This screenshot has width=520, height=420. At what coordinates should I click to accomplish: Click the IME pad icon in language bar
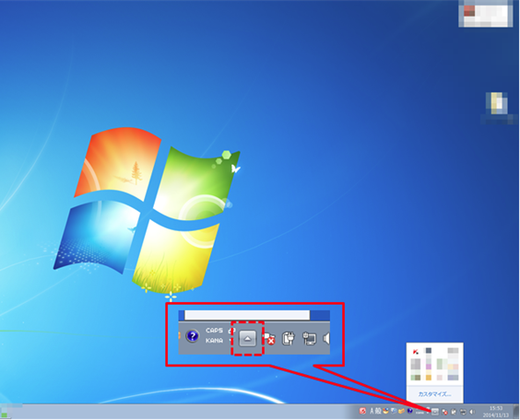[x=386, y=411]
